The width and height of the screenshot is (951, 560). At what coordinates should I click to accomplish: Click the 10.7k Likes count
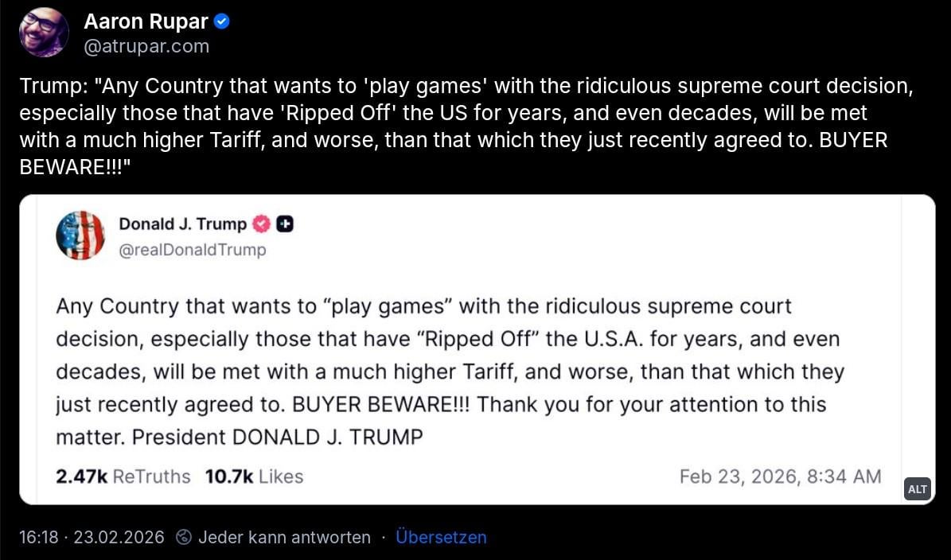pyautogui.click(x=254, y=476)
